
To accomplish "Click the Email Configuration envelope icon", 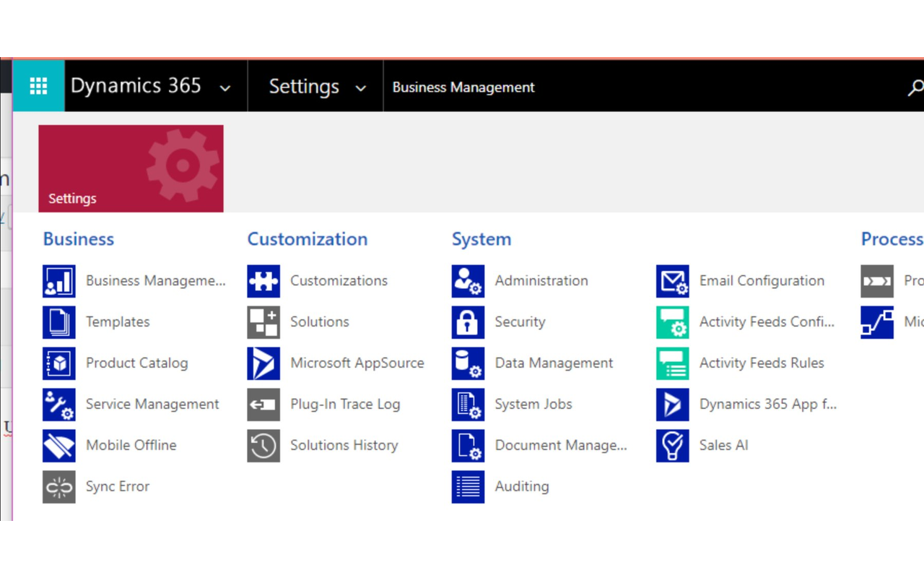I will point(673,281).
